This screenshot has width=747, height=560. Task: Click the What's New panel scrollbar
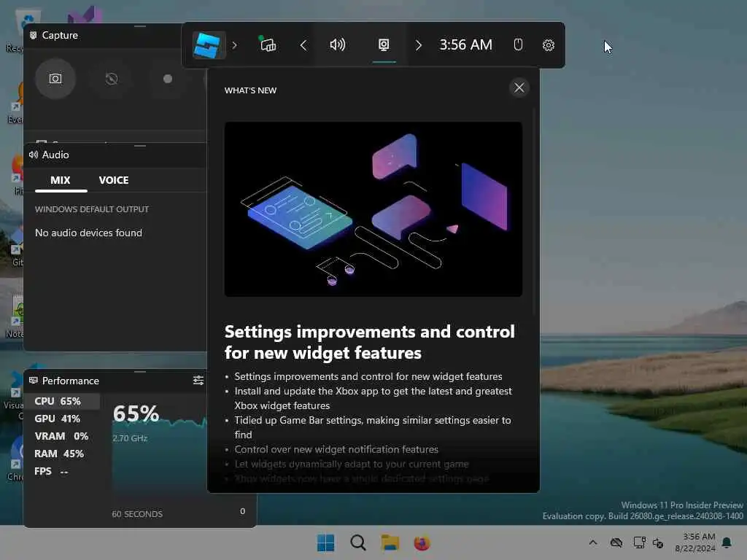535,212
